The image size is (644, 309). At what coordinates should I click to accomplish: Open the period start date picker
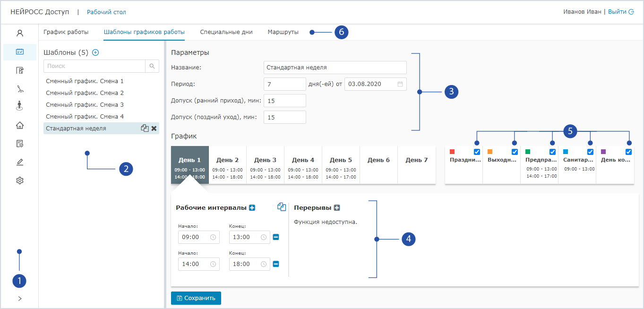tap(400, 84)
